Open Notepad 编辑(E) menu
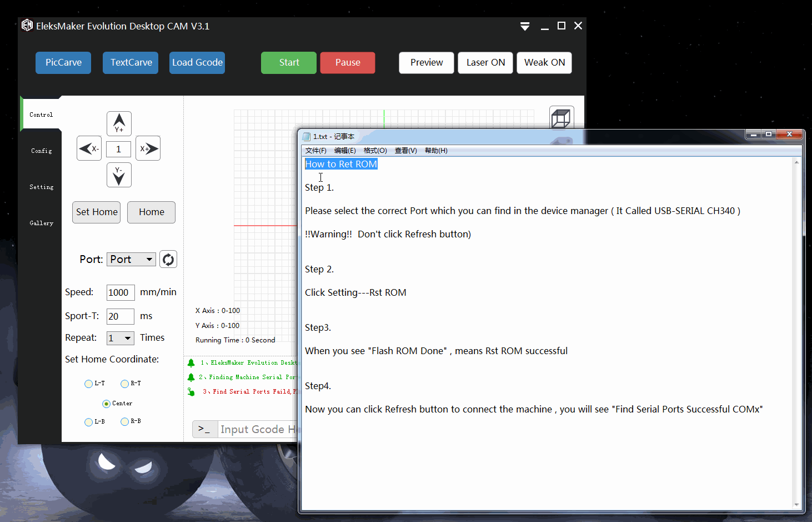Viewport: 812px width, 522px height. [x=345, y=151]
